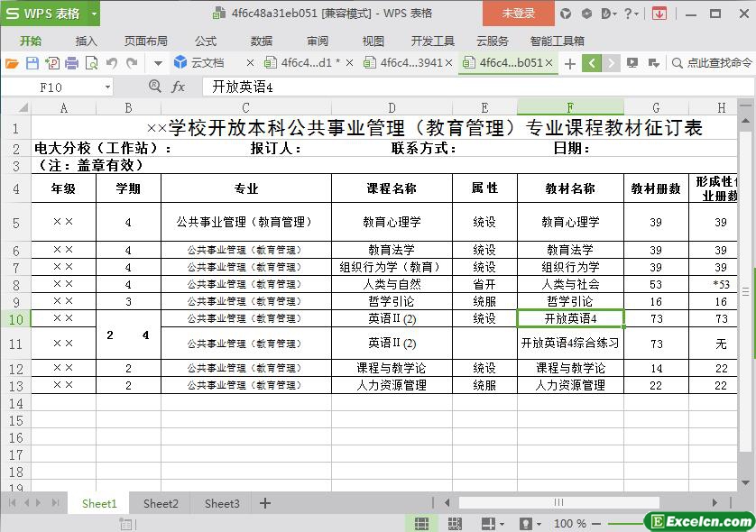The image size is (756, 532).
Task: Click the 点此查找命令 search box
Action: pyautogui.click(x=712, y=63)
